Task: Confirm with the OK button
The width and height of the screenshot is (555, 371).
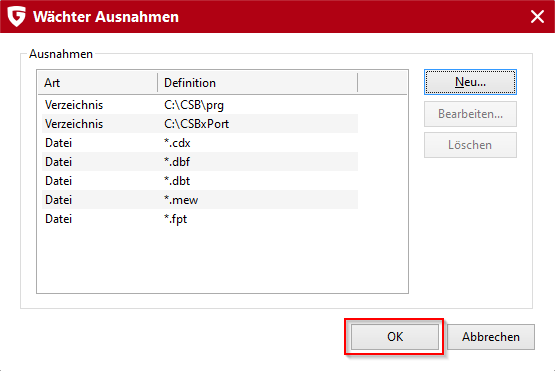Action: click(x=395, y=337)
